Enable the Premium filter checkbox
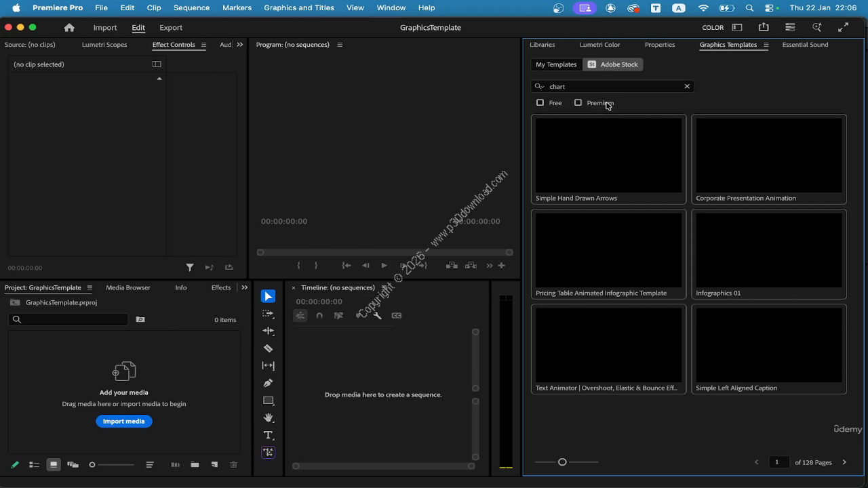 [578, 103]
